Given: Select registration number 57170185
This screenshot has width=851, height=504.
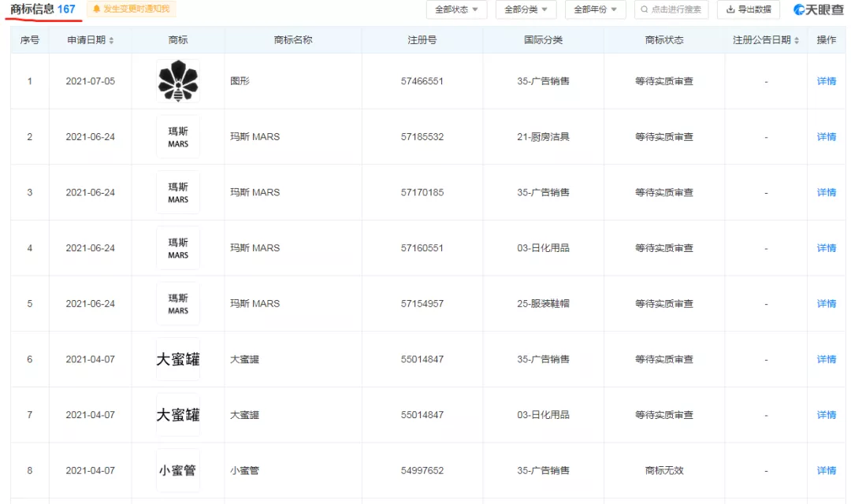Looking at the screenshot, I should [x=422, y=192].
